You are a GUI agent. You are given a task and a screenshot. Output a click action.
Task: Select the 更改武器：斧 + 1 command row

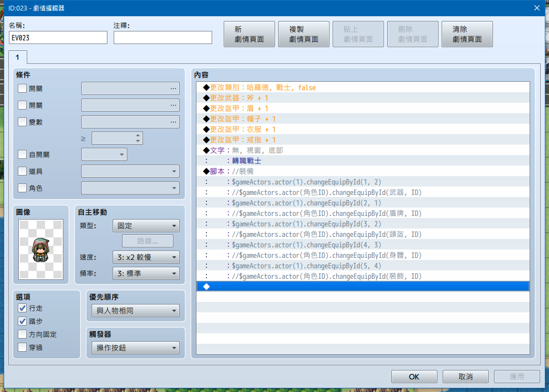(x=363, y=97)
